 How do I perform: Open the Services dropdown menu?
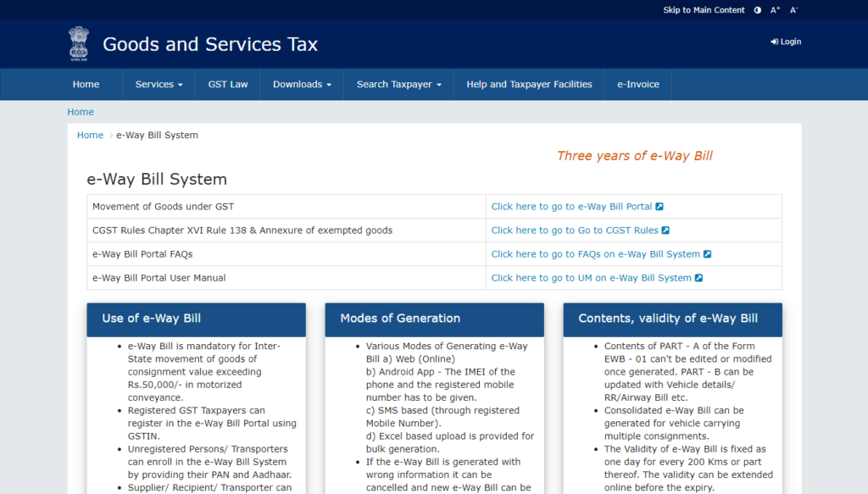pos(159,84)
